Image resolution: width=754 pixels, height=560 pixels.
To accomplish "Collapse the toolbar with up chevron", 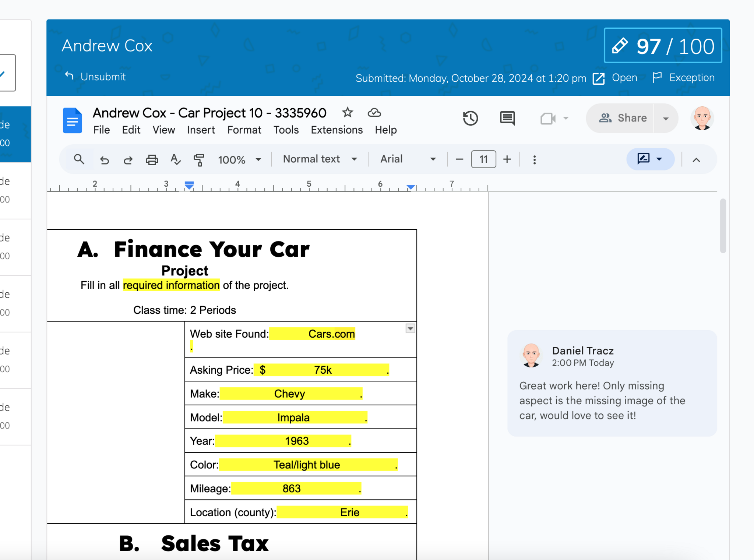I will tap(696, 160).
